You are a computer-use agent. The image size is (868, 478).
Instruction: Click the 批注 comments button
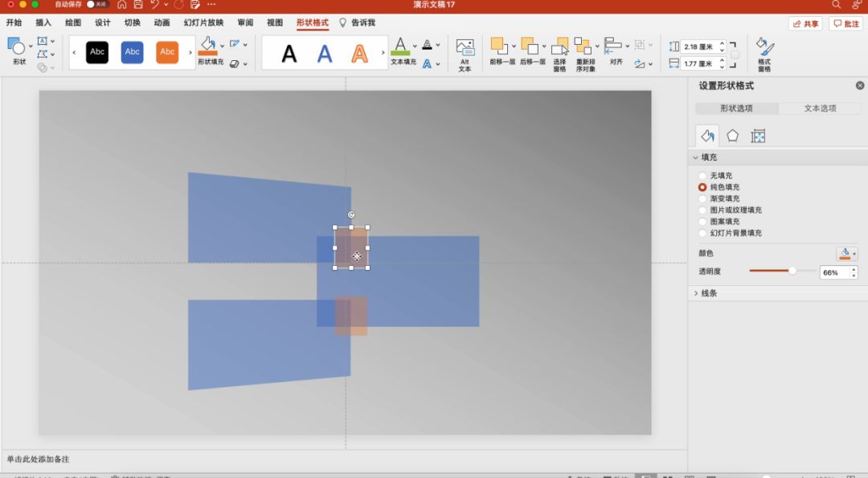(x=845, y=24)
